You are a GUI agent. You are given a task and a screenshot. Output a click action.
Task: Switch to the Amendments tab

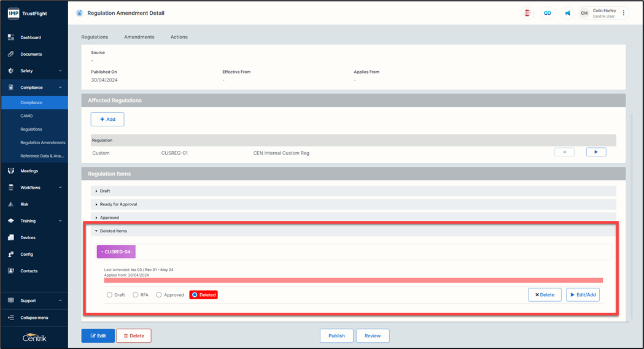[x=139, y=37]
